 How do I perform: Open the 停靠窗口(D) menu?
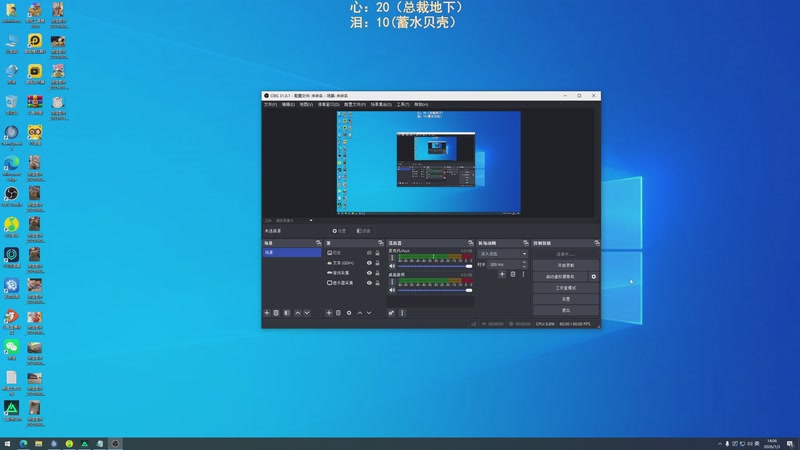pos(329,104)
